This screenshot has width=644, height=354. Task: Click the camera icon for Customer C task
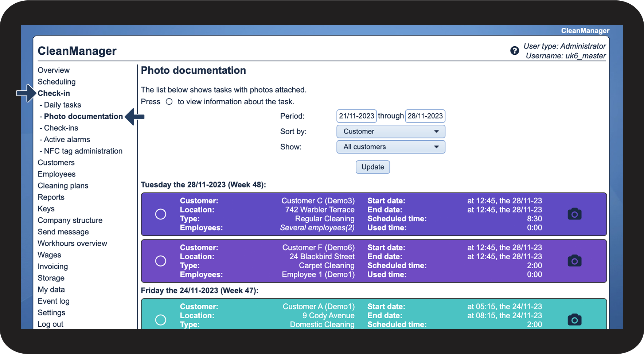pos(574,214)
